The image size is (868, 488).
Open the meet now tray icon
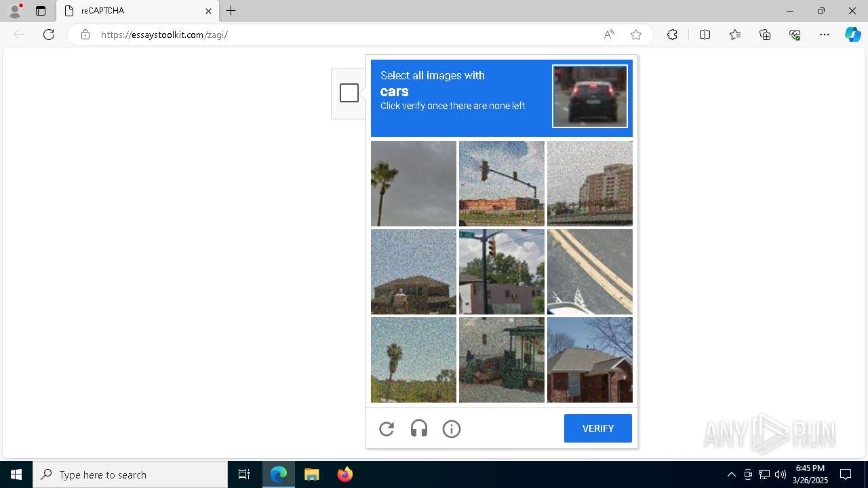pos(748,474)
